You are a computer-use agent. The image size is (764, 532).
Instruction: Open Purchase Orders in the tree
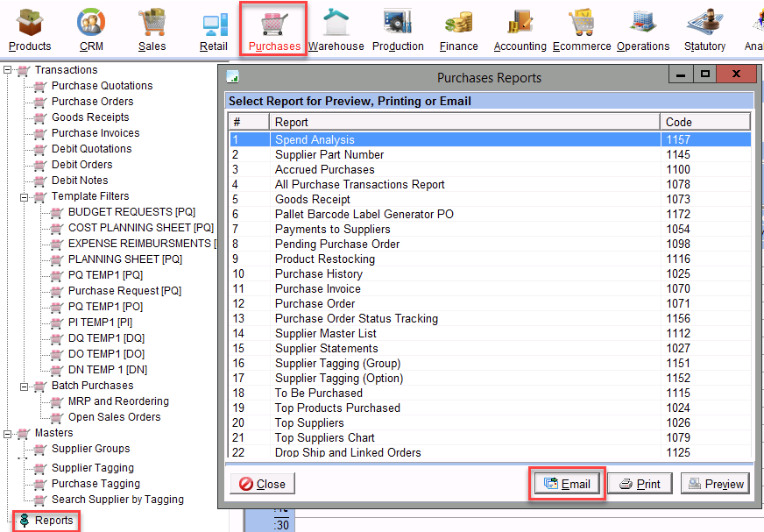[91, 102]
